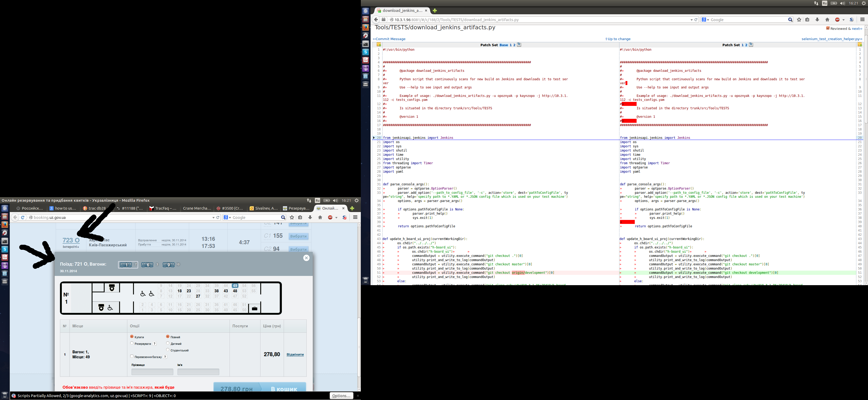Select the Резервувати radio option
This screenshot has height=400, width=868.
132,343
